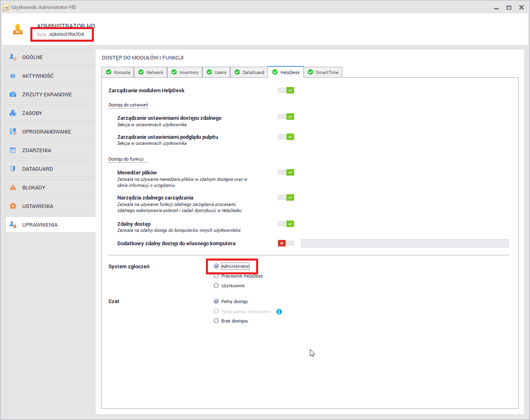Select the Pracownik HelpDesk radio button

[x=216, y=276]
